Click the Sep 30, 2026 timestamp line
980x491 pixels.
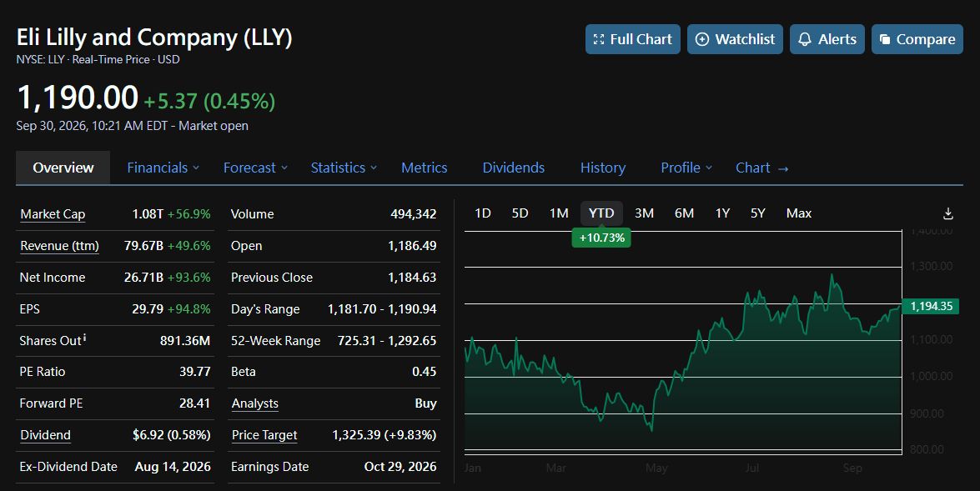point(132,126)
